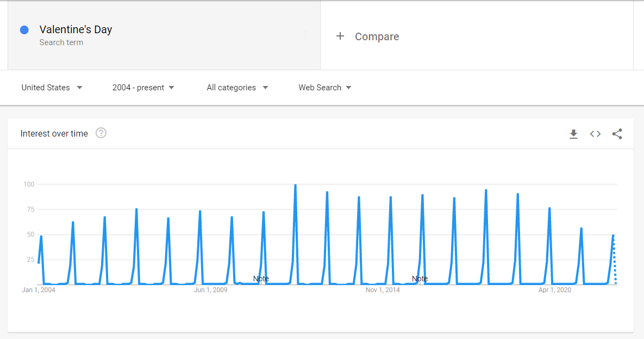Click the blue dot beside Valentine's Day
The image size is (644, 339).
pyautogui.click(x=24, y=30)
